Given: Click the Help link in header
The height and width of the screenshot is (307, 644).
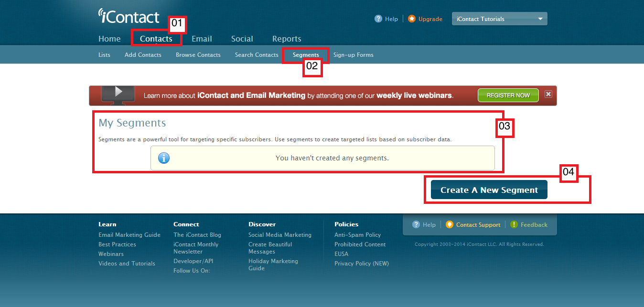Looking at the screenshot, I should click(391, 19).
